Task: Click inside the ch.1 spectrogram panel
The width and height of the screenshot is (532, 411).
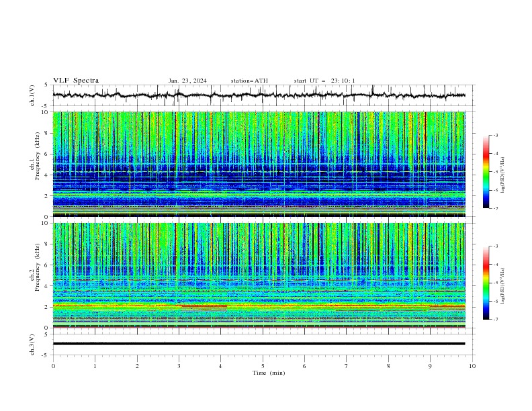Action: pyautogui.click(x=259, y=164)
